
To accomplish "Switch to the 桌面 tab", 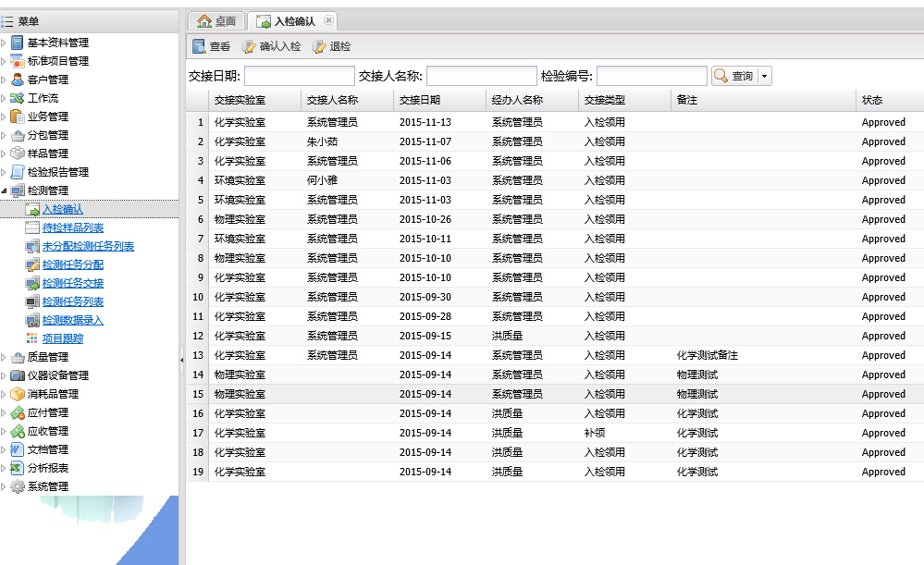I will point(216,21).
